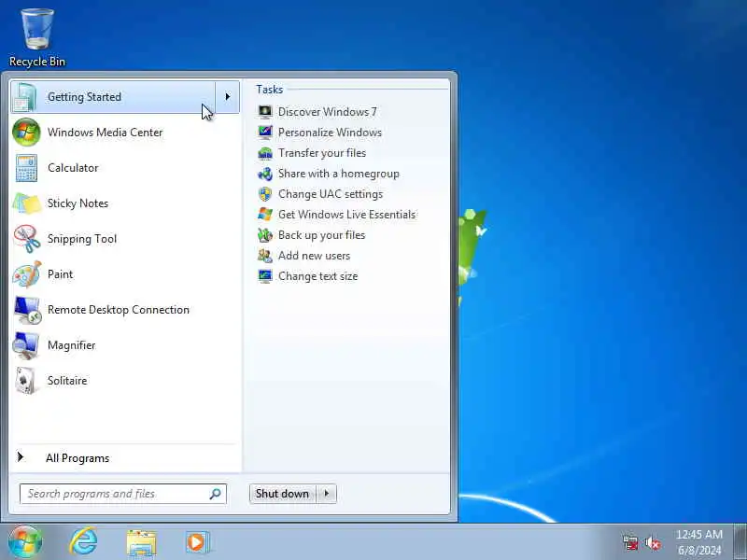
Task: Click the Windows Start orb
Action: pos(25,542)
